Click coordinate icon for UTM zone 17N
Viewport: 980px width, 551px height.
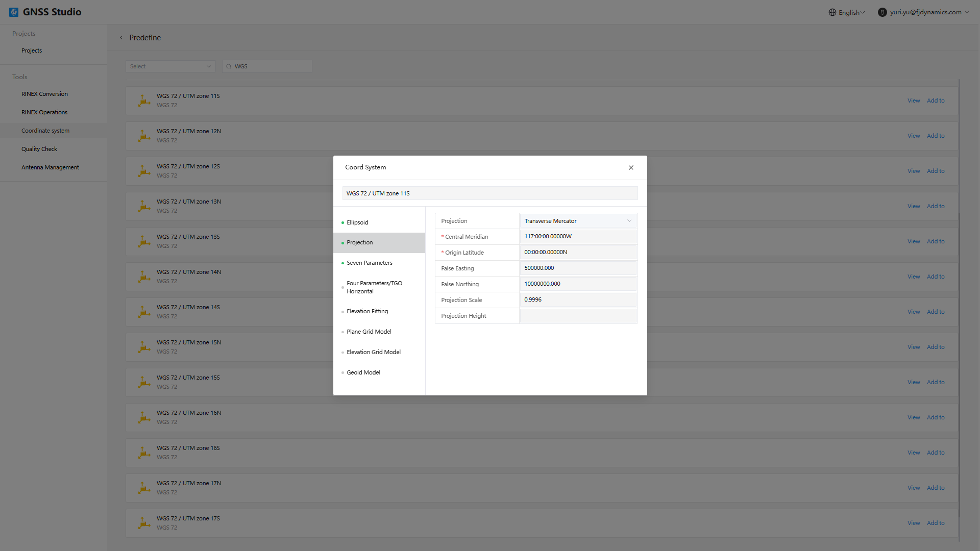pyautogui.click(x=144, y=488)
